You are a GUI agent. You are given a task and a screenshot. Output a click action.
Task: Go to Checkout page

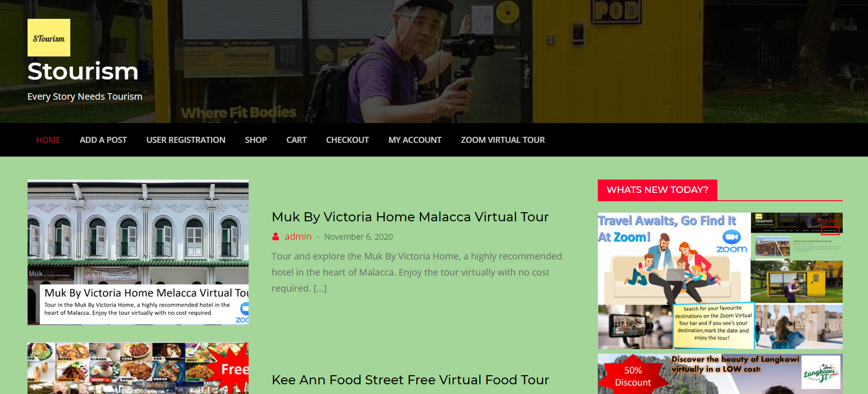coord(347,140)
